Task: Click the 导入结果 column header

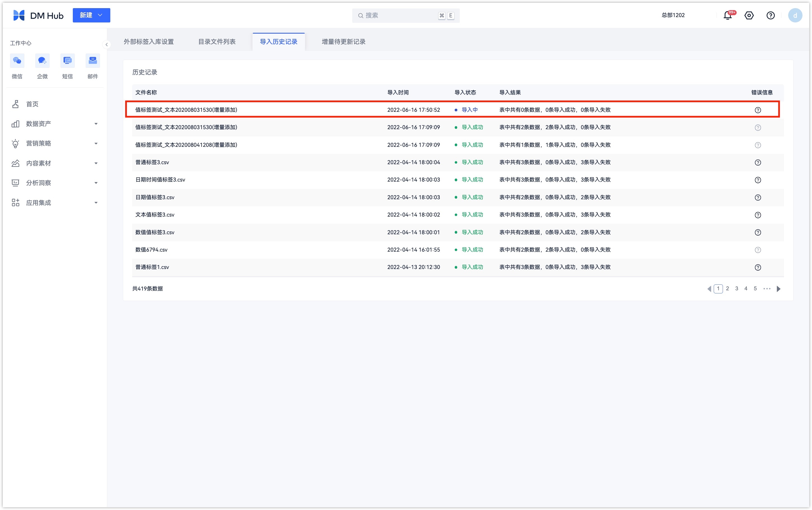Action: [x=510, y=92]
